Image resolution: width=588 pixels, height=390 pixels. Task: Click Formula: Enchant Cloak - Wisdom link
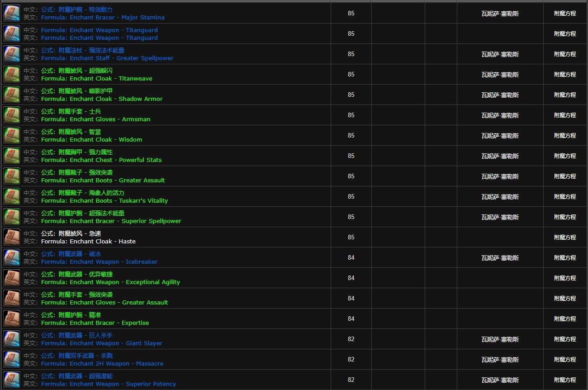point(91,140)
